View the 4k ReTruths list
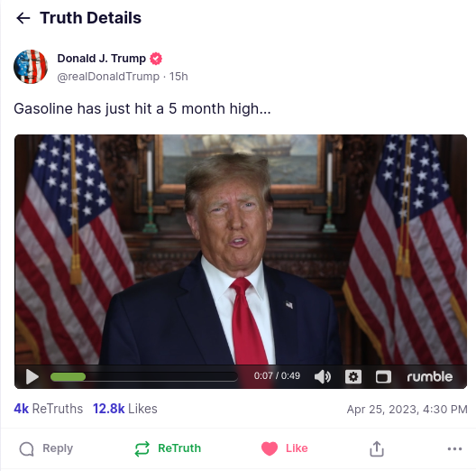 click(x=49, y=409)
